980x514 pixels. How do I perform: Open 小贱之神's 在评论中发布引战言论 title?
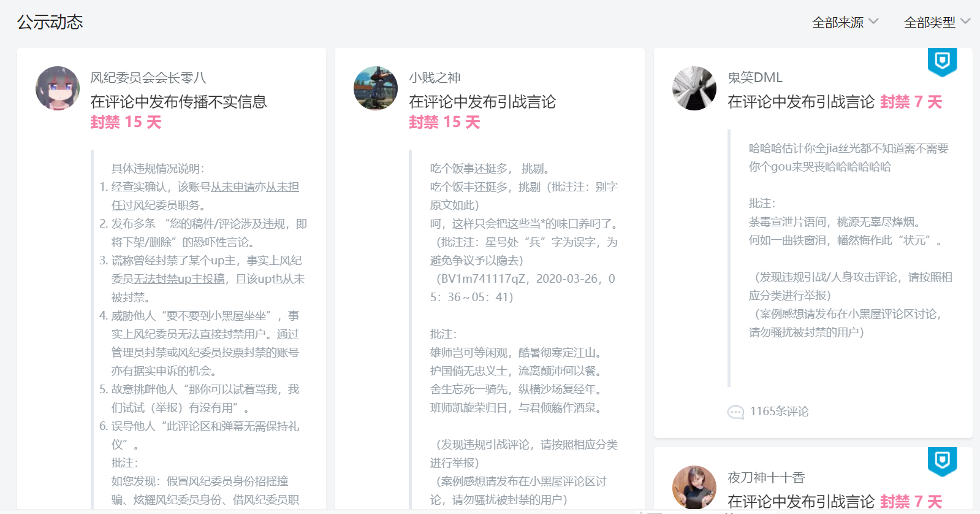click(482, 102)
